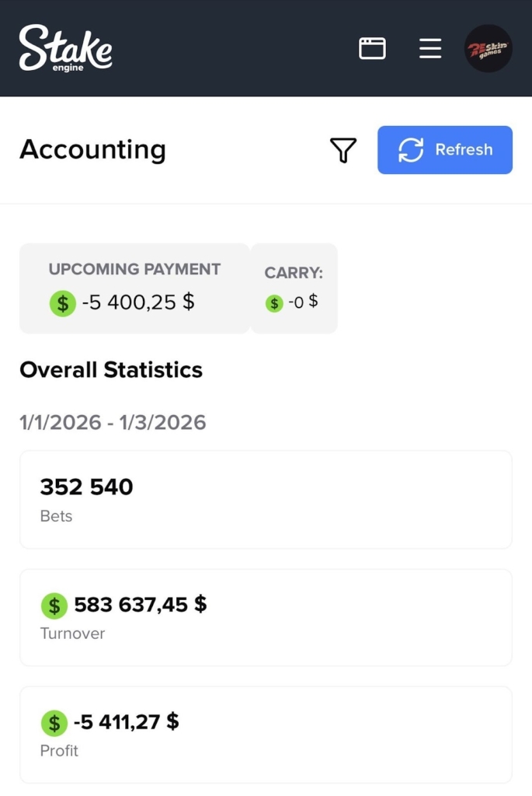Click the Accounting page title
This screenshot has height=796, width=532.
tap(92, 149)
